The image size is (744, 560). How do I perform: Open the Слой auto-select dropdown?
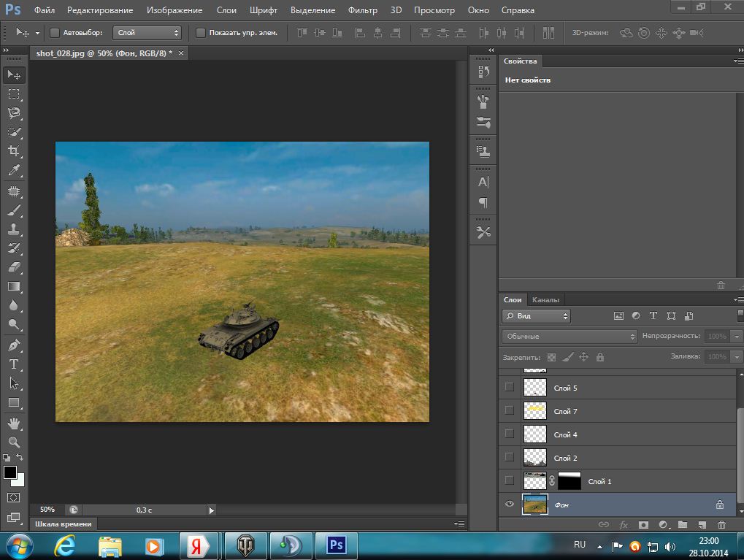147,33
